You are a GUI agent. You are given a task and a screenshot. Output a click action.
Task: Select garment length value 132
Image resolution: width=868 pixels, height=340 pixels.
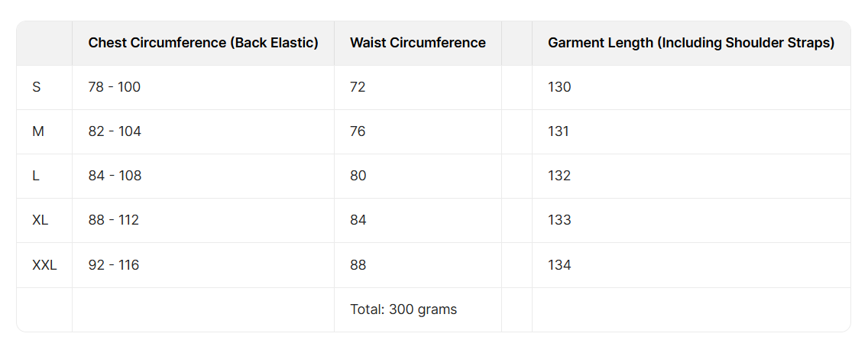point(559,176)
